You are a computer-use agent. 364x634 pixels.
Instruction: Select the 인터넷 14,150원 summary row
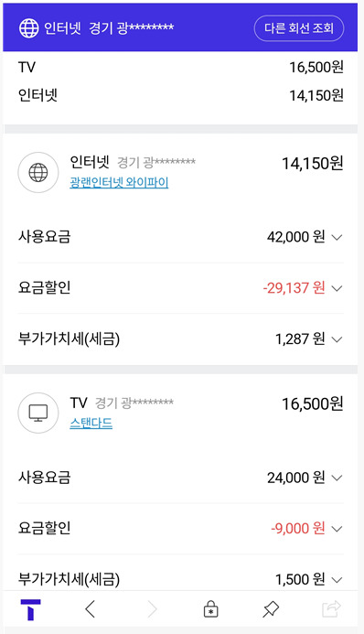pos(181,95)
